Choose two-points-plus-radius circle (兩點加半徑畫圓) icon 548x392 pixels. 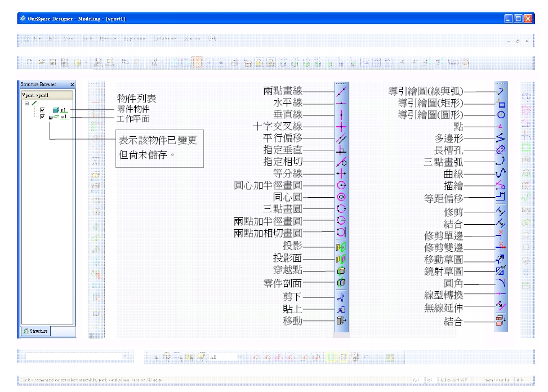(341, 220)
